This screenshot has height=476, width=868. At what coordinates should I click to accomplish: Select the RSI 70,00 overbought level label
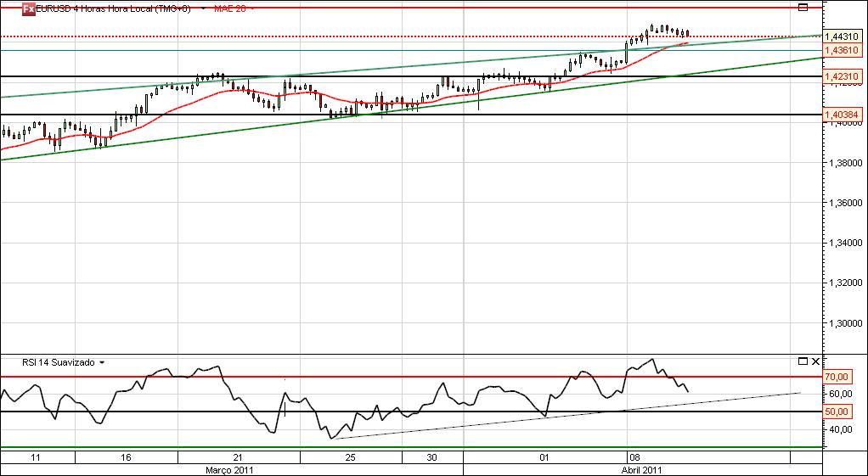coord(837,377)
